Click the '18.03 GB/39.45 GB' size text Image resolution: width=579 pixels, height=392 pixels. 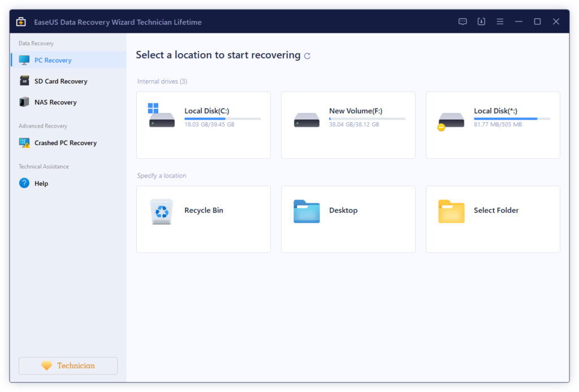pyautogui.click(x=209, y=125)
